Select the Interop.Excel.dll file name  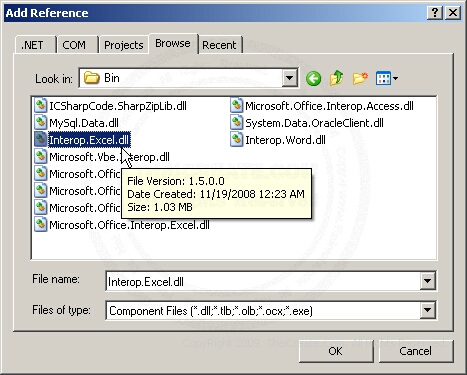(89, 140)
